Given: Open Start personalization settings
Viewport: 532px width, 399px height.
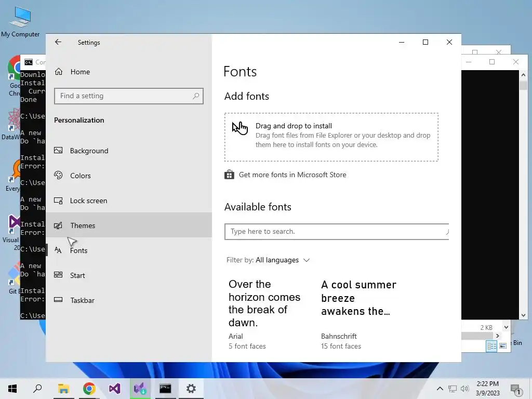Looking at the screenshot, I should [129, 275].
